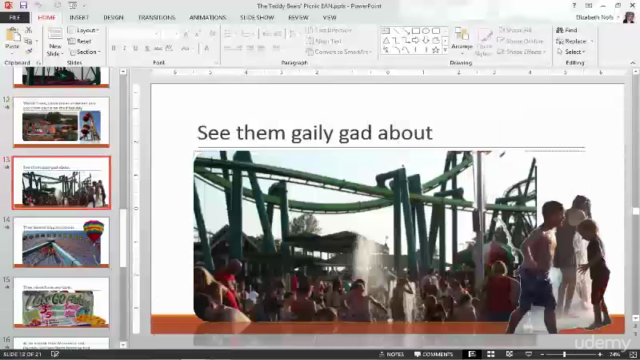Switch to the VIEW tab
This screenshot has height=360, width=640.
pyautogui.click(x=329, y=18)
